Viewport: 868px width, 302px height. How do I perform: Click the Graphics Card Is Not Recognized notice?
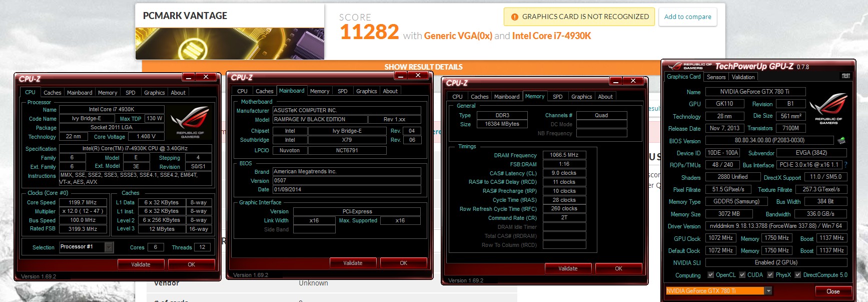(x=579, y=17)
